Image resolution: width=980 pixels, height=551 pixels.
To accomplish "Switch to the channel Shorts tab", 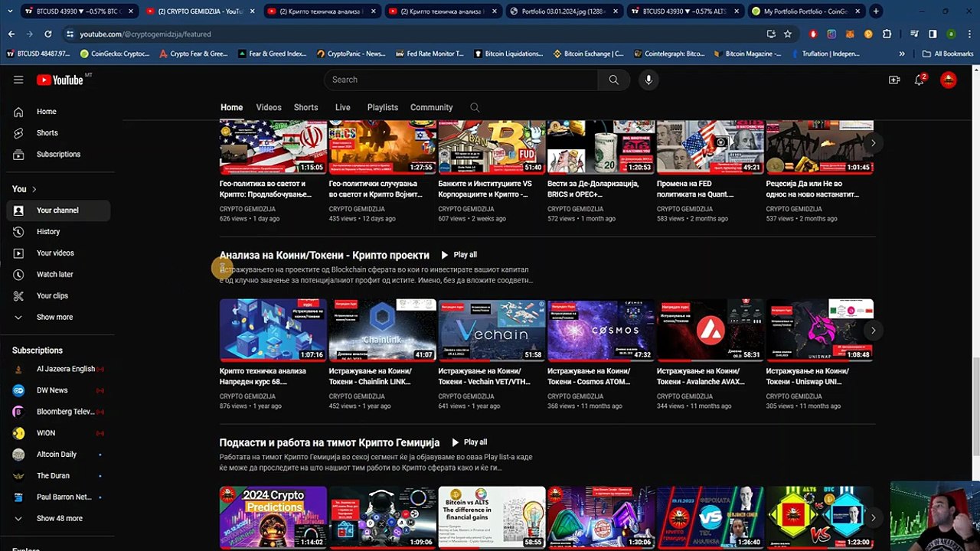I will coord(306,108).
